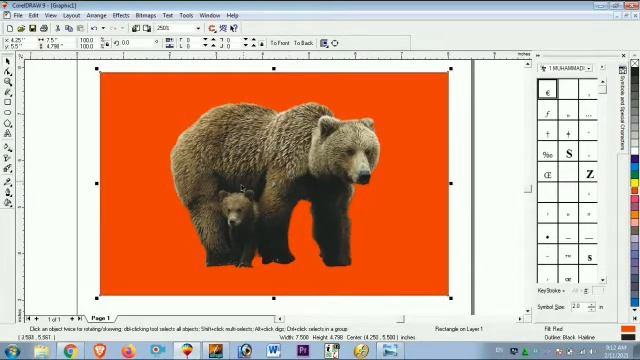Select the Ellipse tool

(8, 113)
